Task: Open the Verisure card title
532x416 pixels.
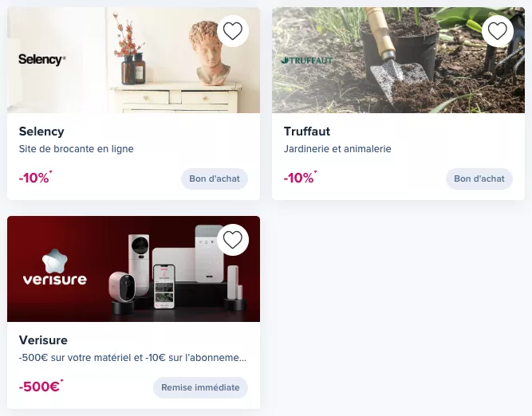Action: coord(43,340)
